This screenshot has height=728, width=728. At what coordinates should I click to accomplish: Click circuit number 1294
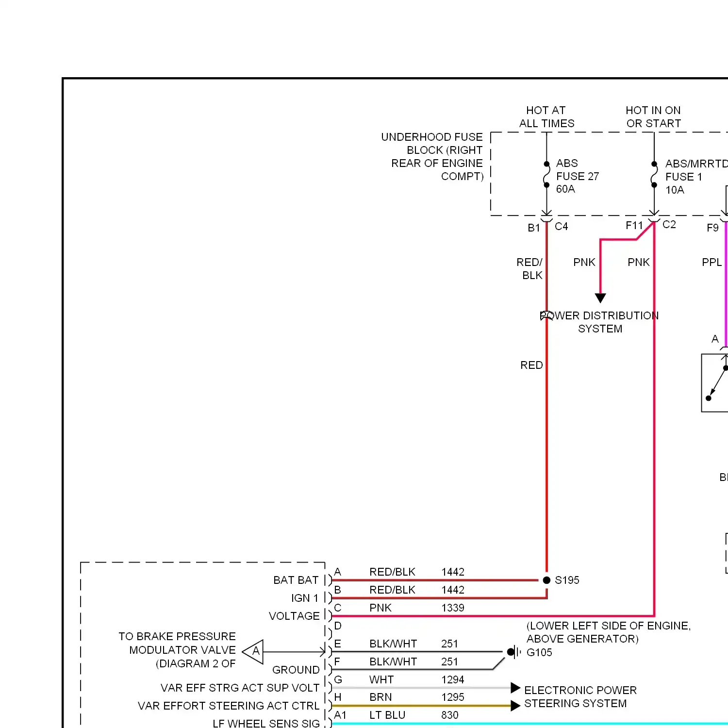[453, 679]
